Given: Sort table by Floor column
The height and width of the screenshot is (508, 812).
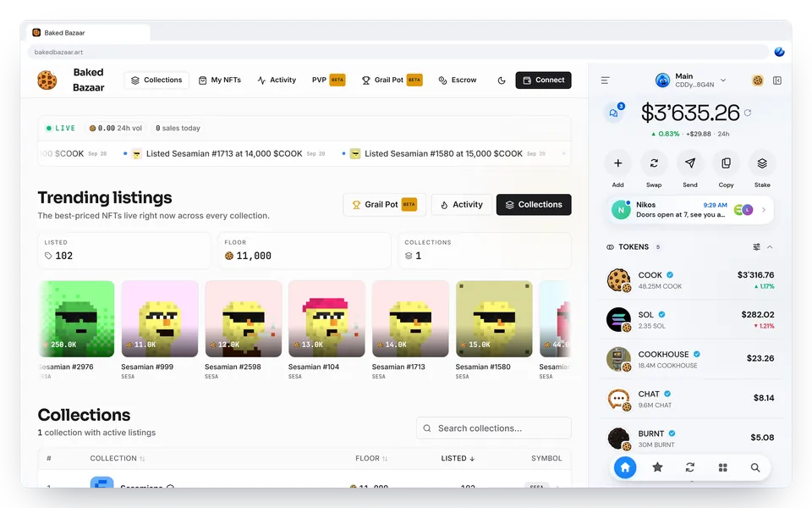Looking at the screenshot, I should [371, 458].
